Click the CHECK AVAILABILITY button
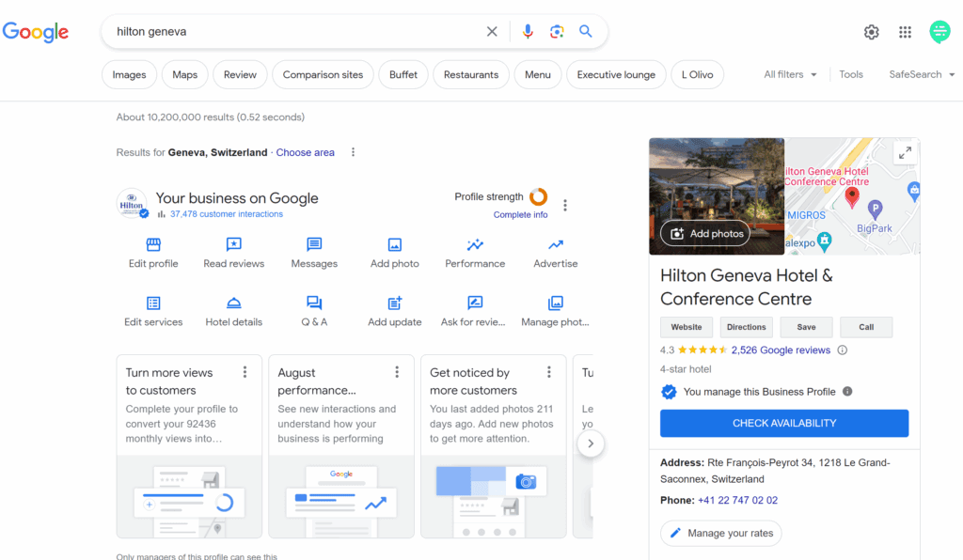The height and width of the screenshot is (560, 963). (784, 424)
